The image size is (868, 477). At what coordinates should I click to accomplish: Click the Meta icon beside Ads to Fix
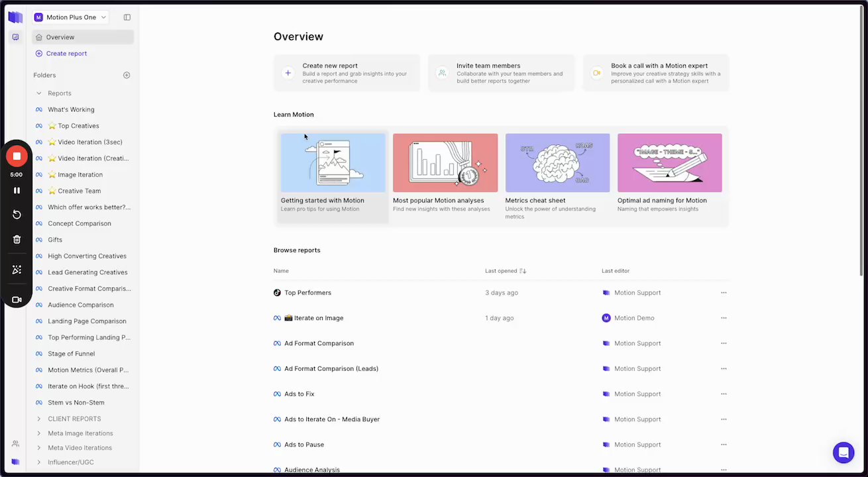click(x=277, y=394)
